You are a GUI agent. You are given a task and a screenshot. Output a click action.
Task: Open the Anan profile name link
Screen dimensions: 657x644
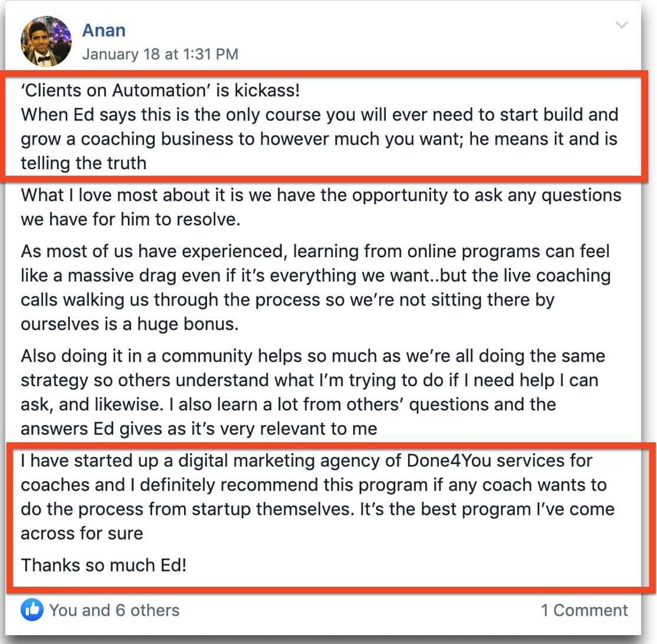(104, 30)
